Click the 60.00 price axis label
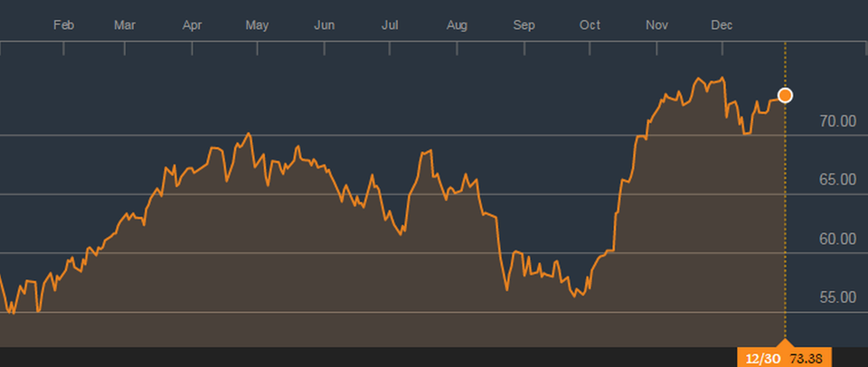868x367 pixels. tap(835, 239)
